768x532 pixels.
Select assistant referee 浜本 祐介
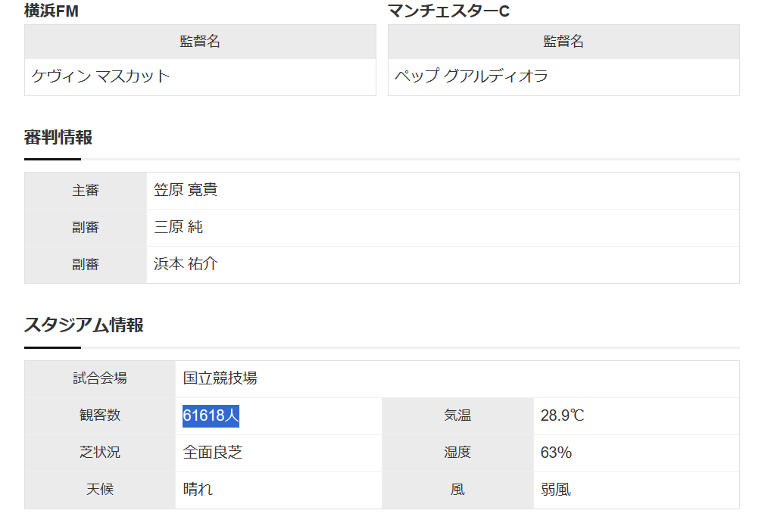pyautogui.click(x=186, y=264)
